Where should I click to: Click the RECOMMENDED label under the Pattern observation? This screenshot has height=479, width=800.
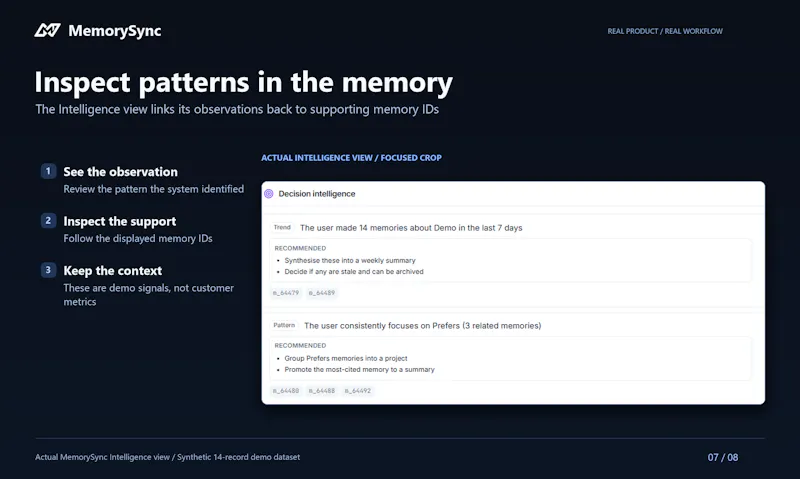(x=300, y=345)
